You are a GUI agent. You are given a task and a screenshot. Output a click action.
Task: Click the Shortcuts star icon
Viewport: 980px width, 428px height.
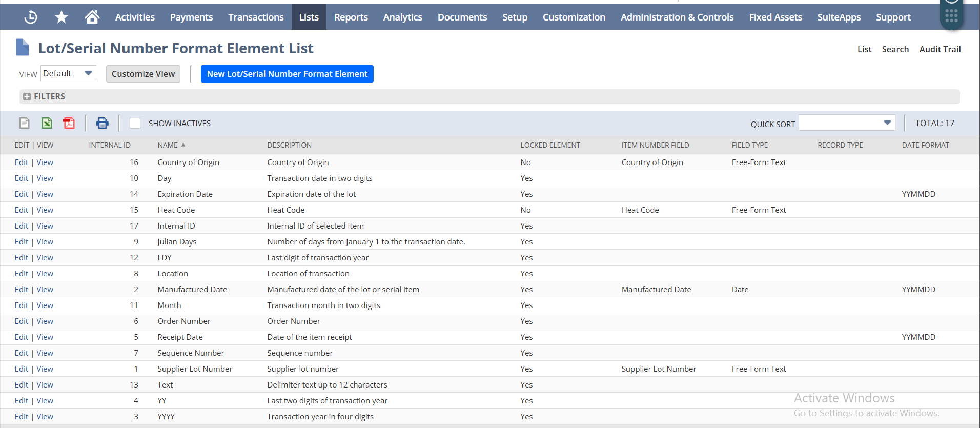tap(62, 17)
